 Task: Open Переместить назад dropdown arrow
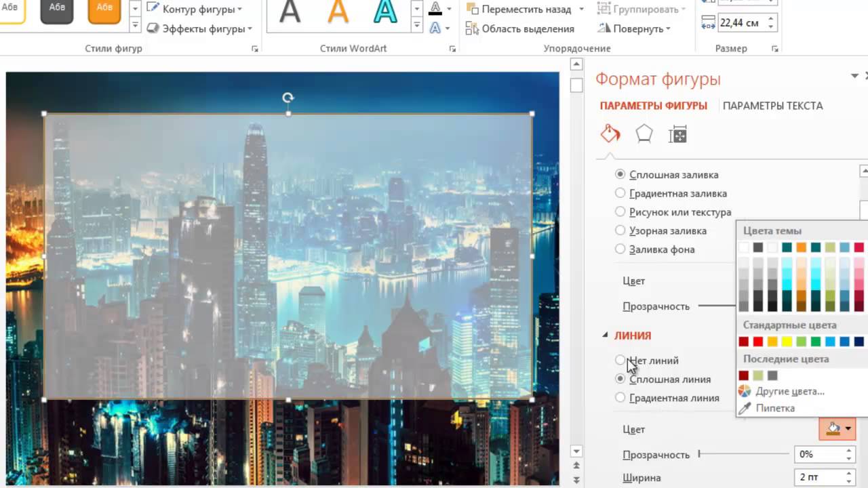click(x=581, y=9)
